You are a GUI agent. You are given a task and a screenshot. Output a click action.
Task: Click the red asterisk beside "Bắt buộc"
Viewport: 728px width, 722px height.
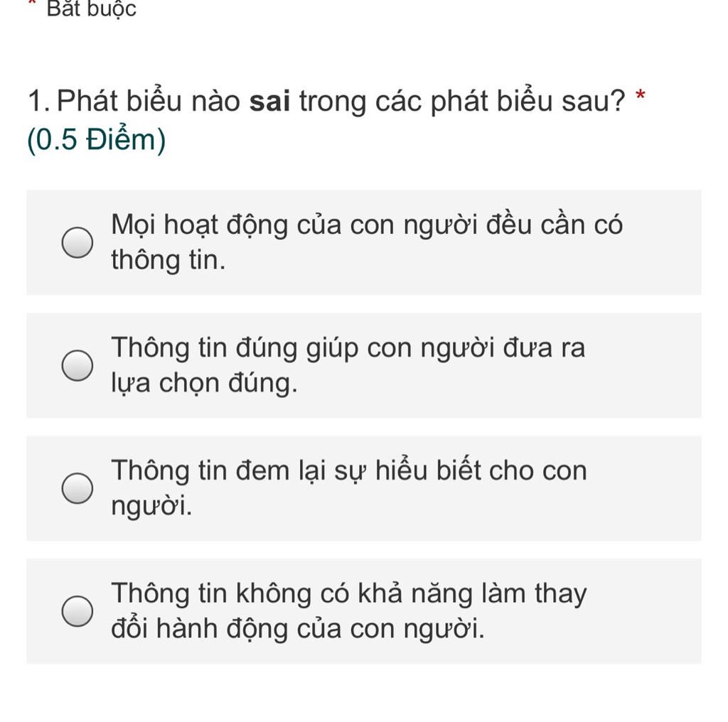pos(32,3)
